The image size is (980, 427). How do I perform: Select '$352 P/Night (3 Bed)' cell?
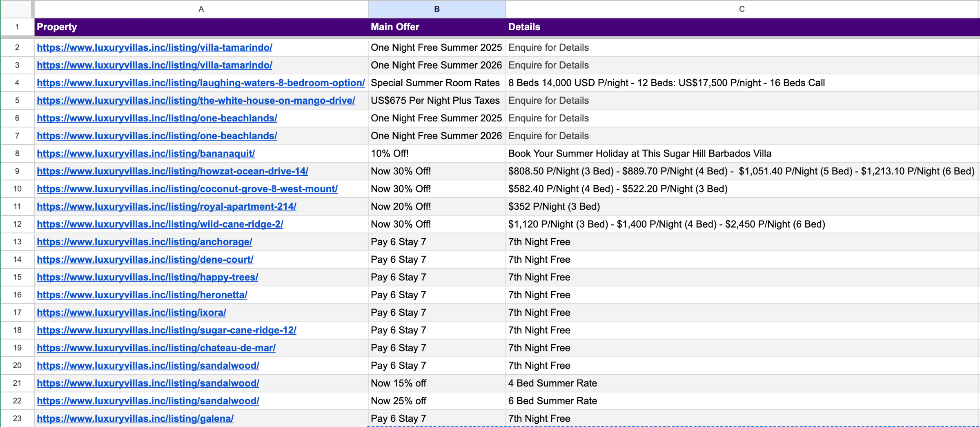pos(742,206)
